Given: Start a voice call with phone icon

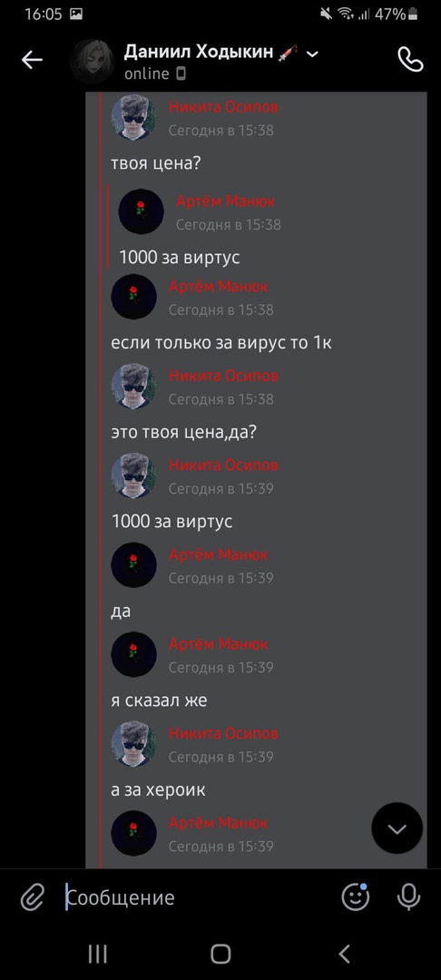Looking at the screenshot, I should tap(410, 60).
